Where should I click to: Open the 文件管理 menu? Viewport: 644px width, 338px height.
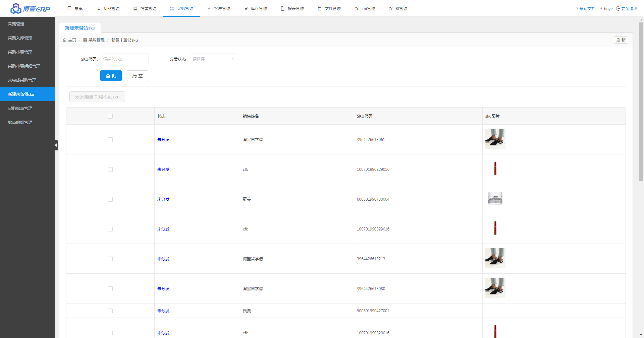click(x=329, y=8)
